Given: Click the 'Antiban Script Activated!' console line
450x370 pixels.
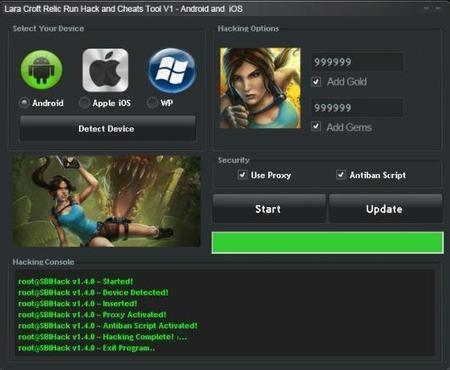Looking at the screenshot, I should [108, 326].
